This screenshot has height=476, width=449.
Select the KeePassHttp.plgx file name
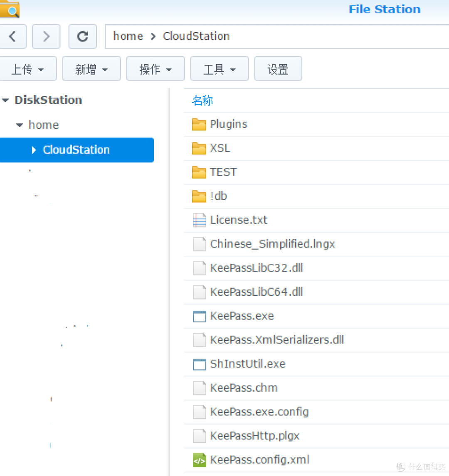pos(255,436)
